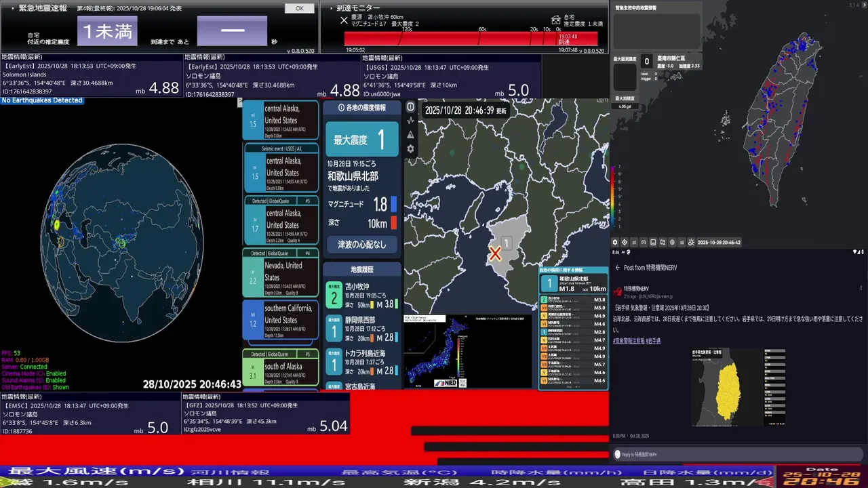Click the 'Cinema Mode (C): Enabled' status line
Screen dimensions: 868x488
[x=33, y=373]
